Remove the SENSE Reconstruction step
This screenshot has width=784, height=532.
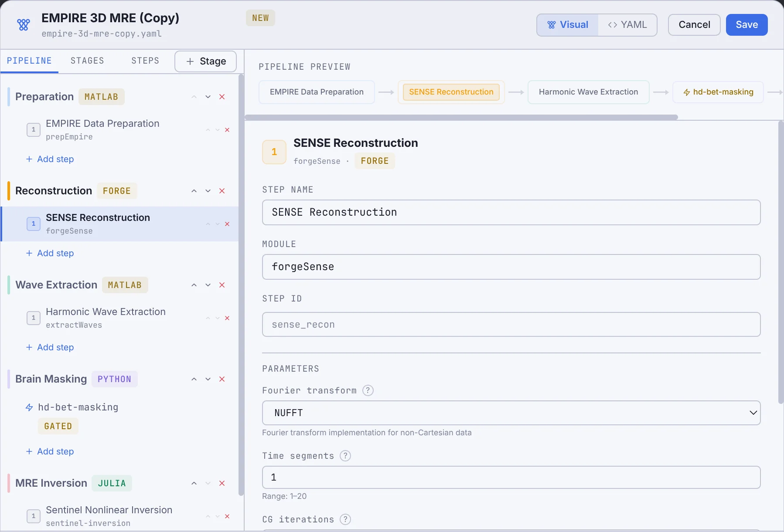coord(227,224)
